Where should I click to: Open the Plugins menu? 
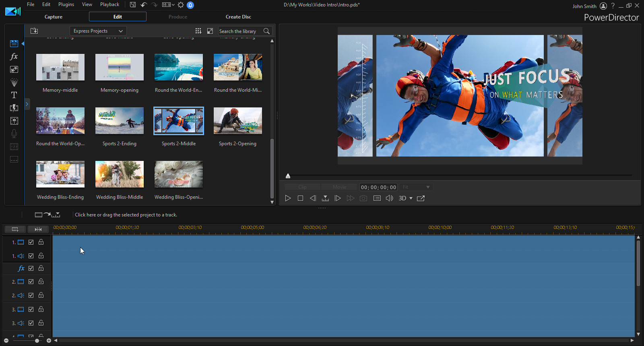coord(66,4)
